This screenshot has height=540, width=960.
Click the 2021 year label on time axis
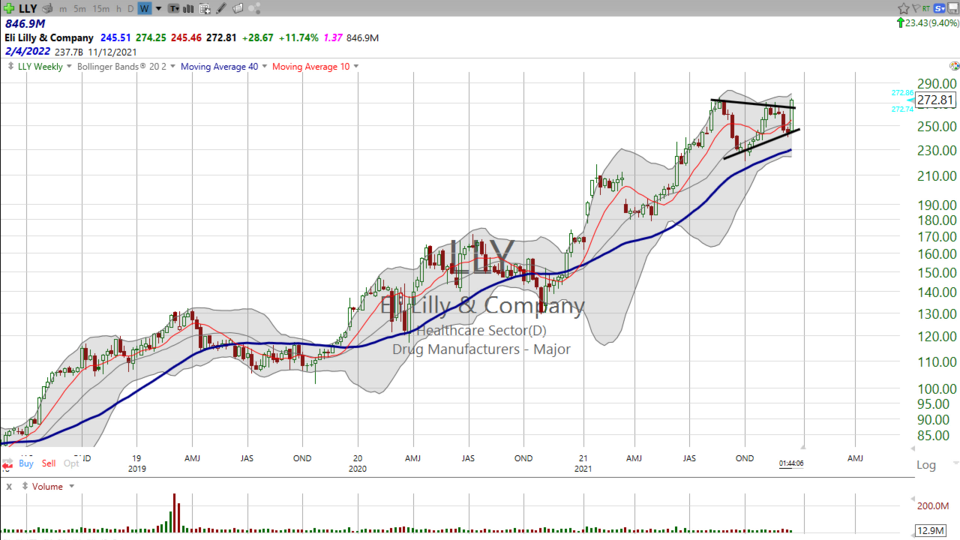tap(583, 469)
